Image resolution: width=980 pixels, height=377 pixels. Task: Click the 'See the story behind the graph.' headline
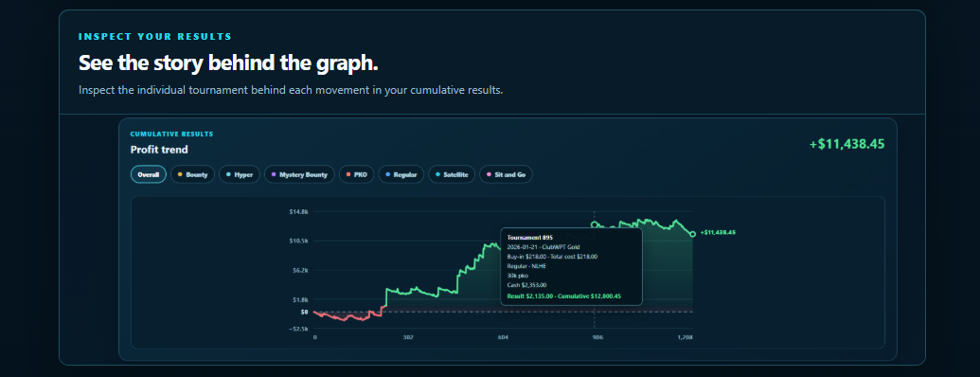[x=229, y=63]
